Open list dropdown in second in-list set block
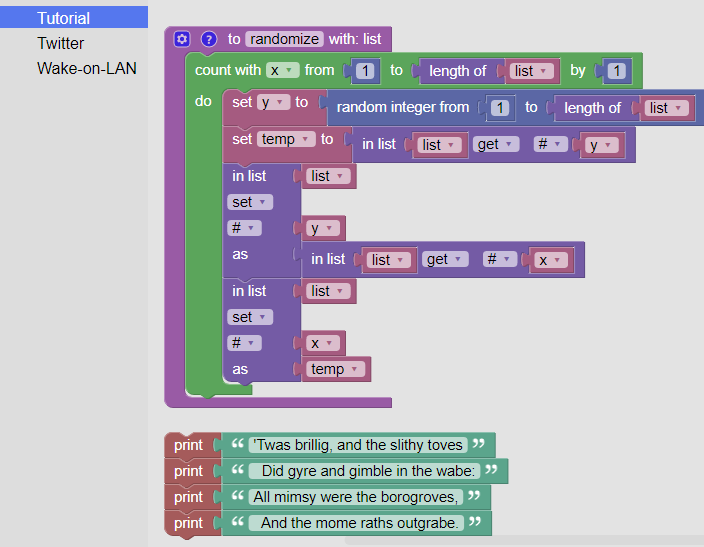The height and width of the screenshot is (547, 704). (x=328, y=291)
